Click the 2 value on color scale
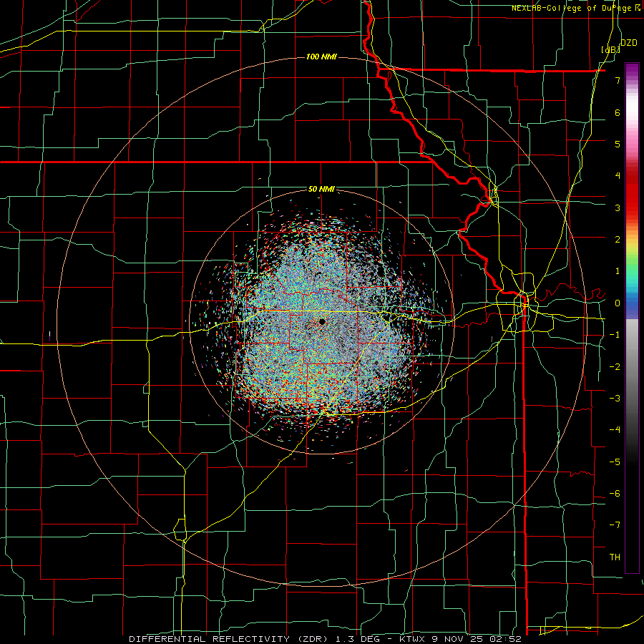The image size is (644, 644). 618,240
